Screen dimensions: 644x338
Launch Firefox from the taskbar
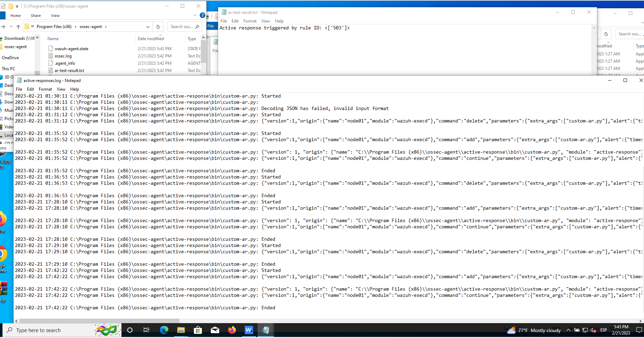(232, 330)
